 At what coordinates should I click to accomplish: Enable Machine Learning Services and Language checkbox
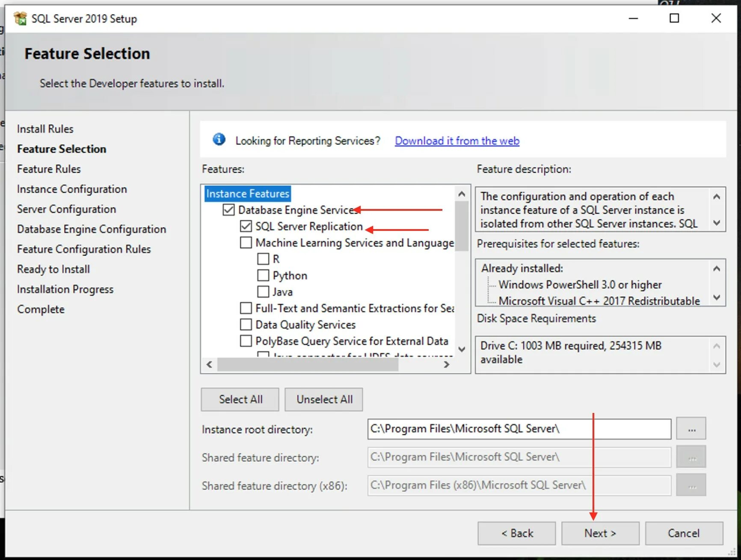[246, 242]
